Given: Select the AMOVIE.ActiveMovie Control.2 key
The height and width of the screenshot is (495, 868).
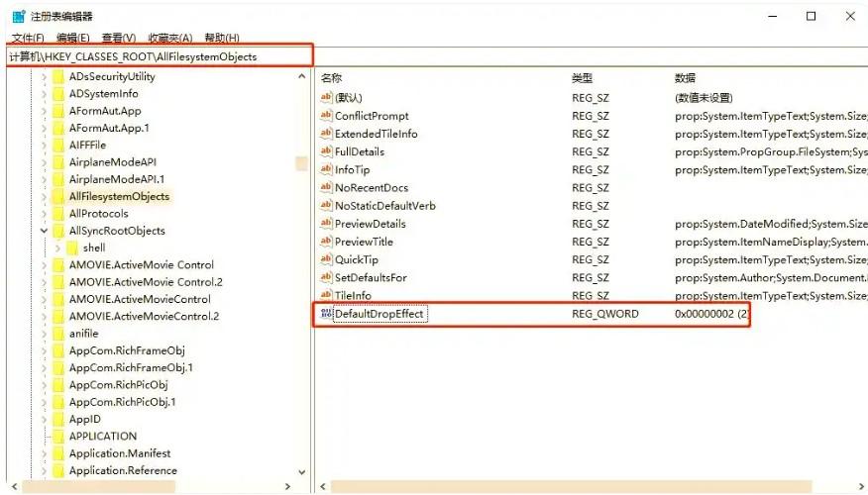Looking at the screenshot, I should [146, 282].
